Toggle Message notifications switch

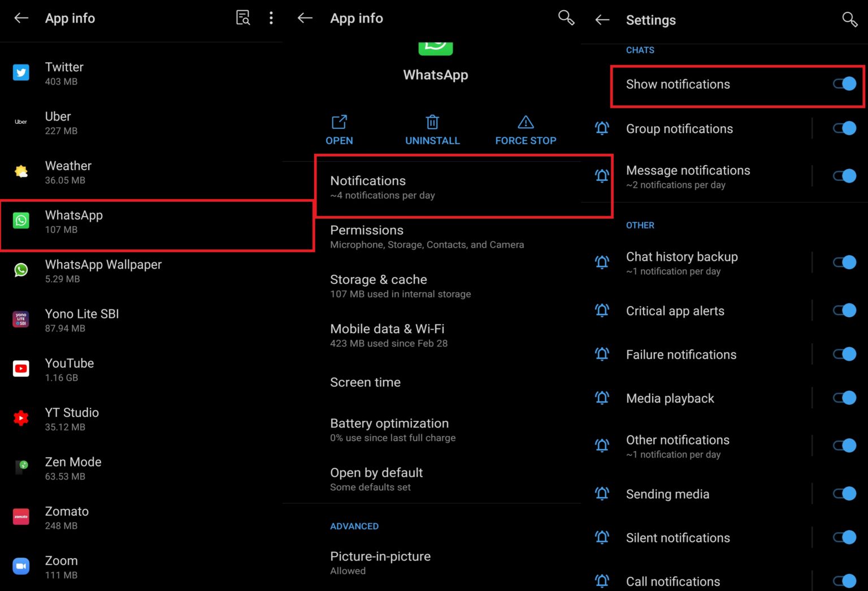(x=845, y=176)
